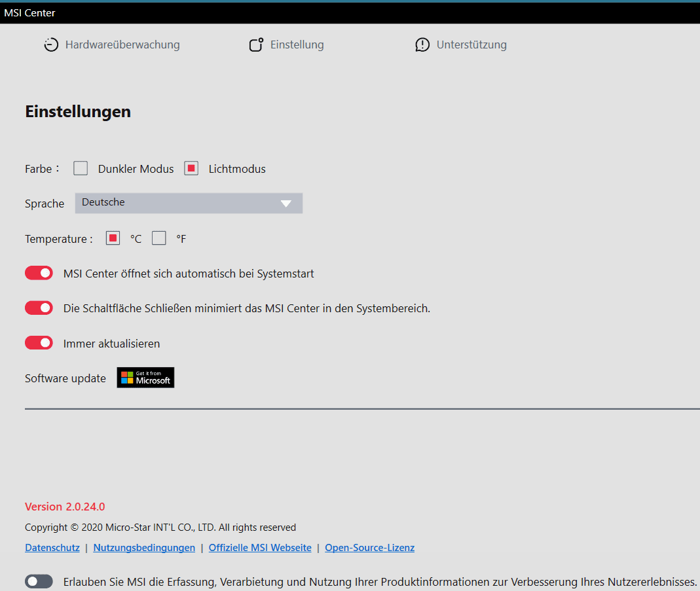Click the Unterstützung speech bubble icon

422,45
